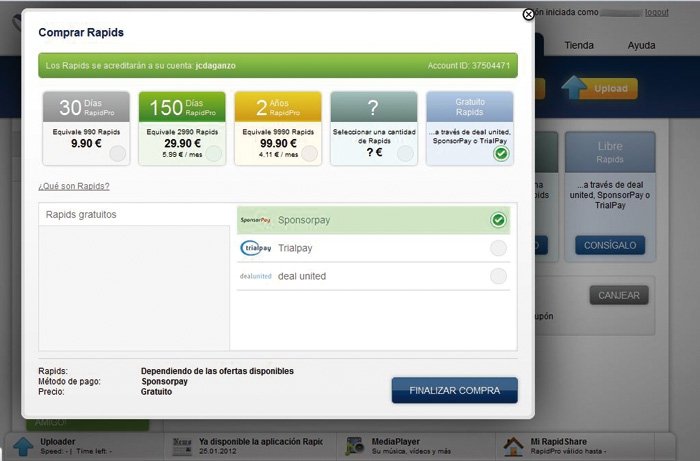
Task: Choose Sponsorpay payment radio button
Action: (x=498, y=220)
